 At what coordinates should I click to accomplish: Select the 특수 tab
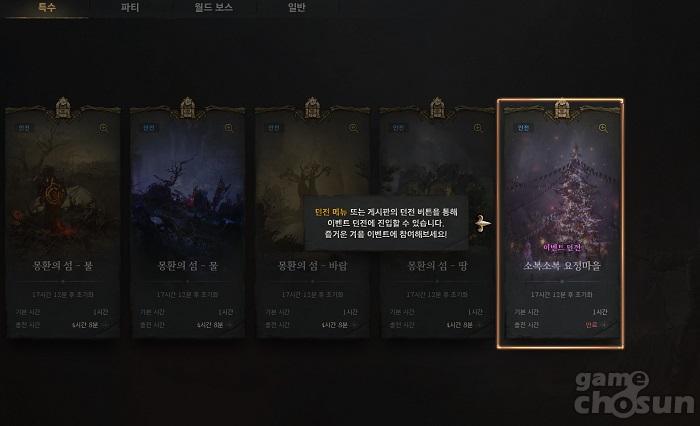46,8
